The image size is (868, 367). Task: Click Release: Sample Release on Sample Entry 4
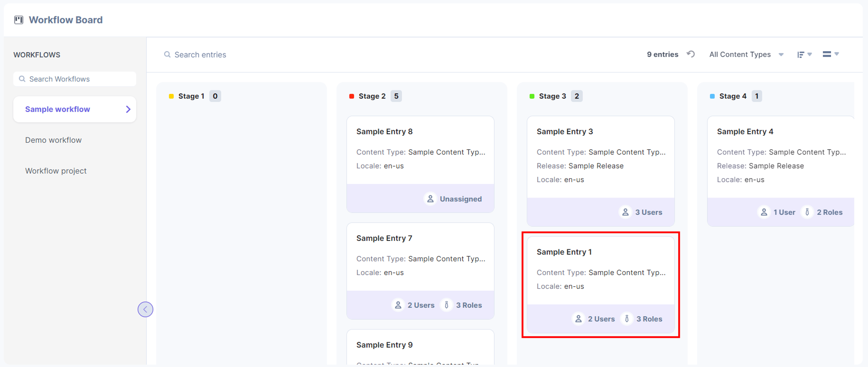(x=760, y=166)
